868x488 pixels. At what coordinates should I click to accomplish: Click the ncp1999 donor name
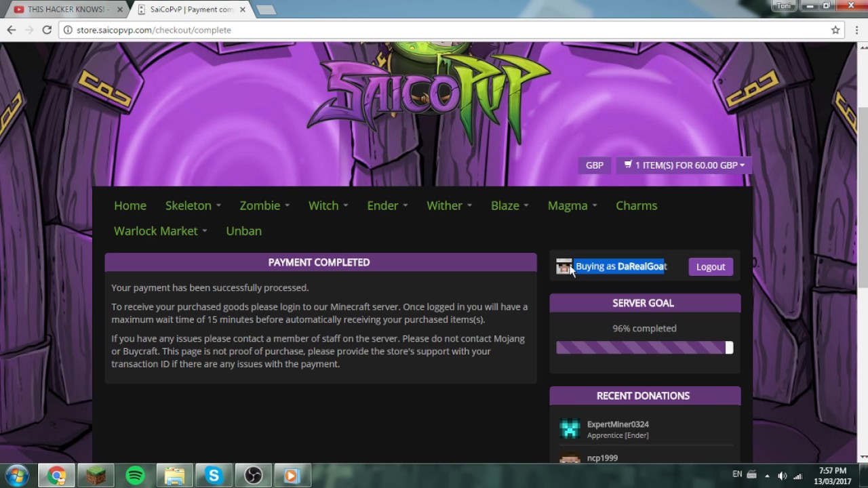tap(602, 458)
